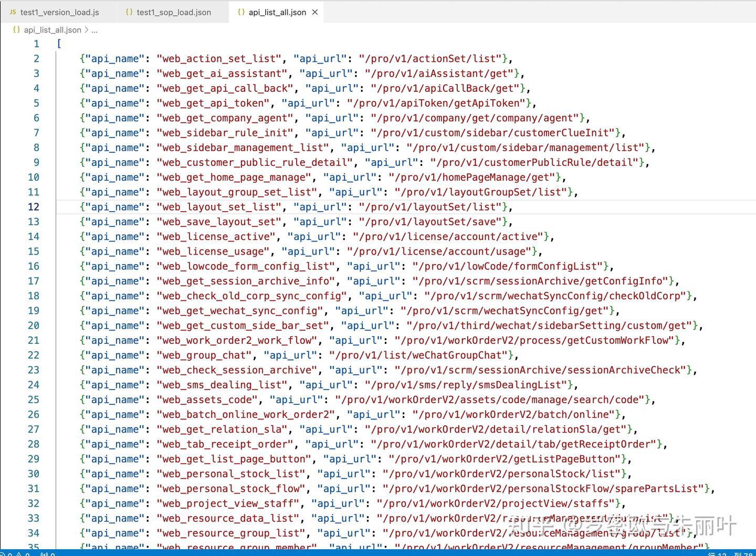Click the "web_get_ai_assistant" string
The height and width of the screenshot is (556, 756).
(222, 74)
